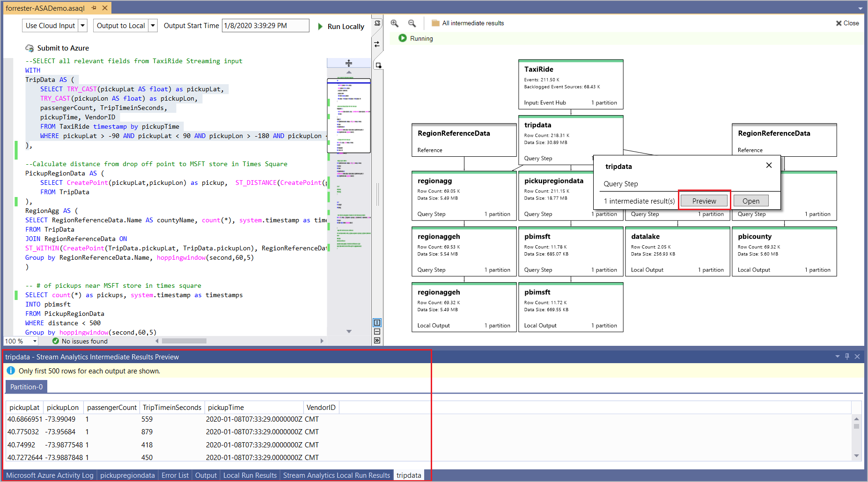Click the pickupLat column header
The height and width of the screenshot is (482, 868).
(24, 408)
